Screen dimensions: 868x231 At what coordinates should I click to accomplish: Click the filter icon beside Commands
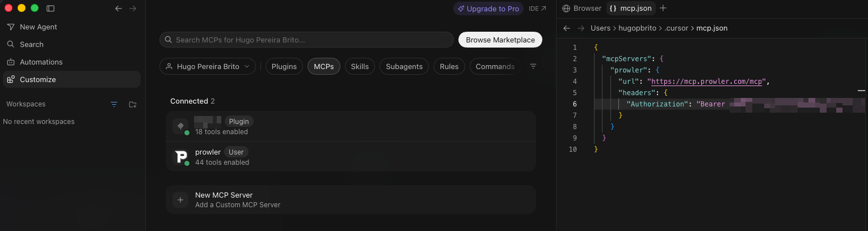pyautogui.click(x=533, y=66)
